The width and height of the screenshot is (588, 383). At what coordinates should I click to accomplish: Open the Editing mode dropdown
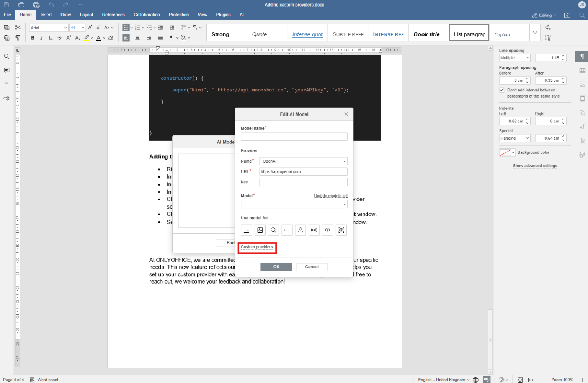544,15
